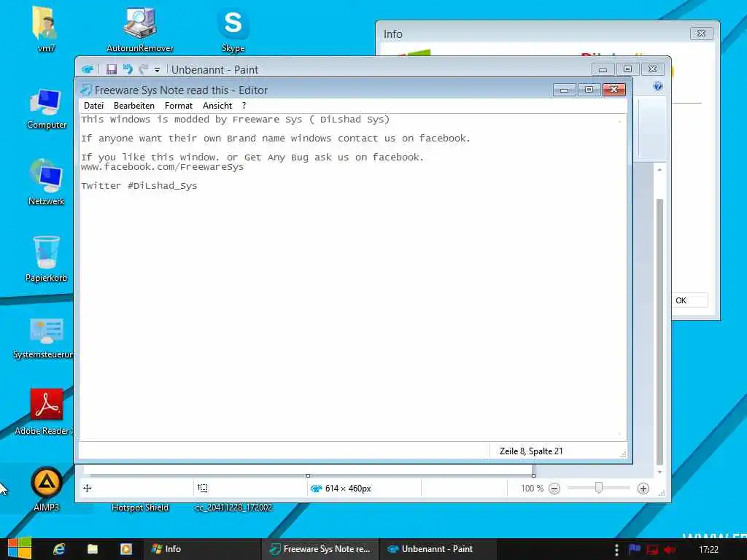Switch to Unbenannt - Paint taskbar button
The height and width of the screenshot is (560, 747).
[x=438, y=549]
